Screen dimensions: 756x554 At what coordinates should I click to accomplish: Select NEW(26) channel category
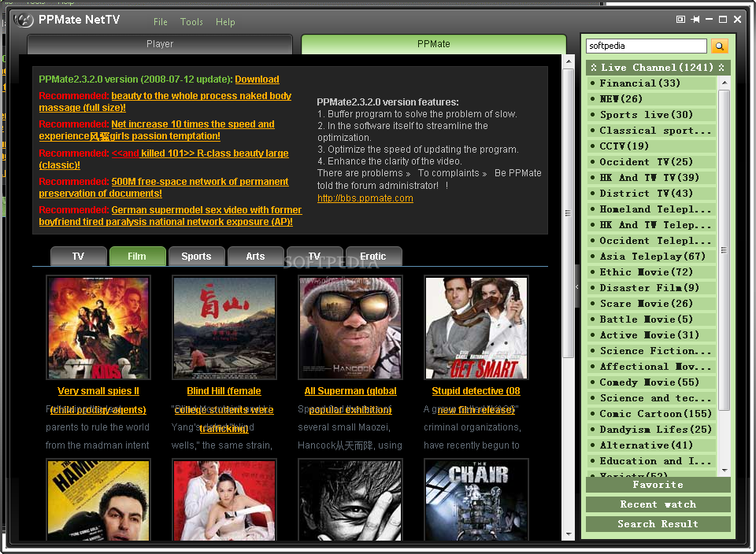(652, 99)
